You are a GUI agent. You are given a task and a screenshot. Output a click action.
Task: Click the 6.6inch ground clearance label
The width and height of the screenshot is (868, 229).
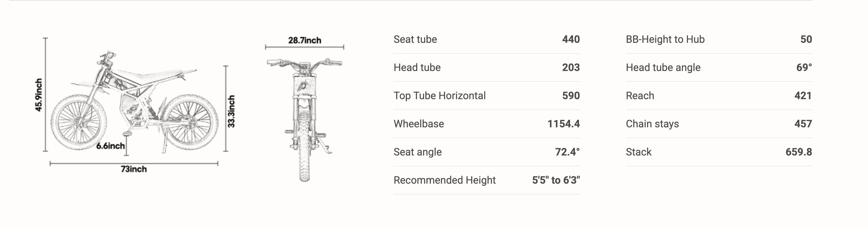coord(110,146)
